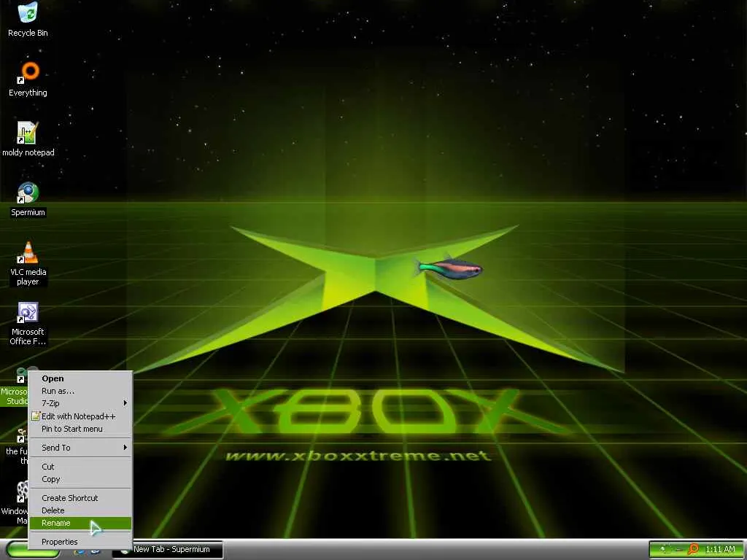Select Create Shortcut in context menu
Screen dimensions: 747x560
80,498
